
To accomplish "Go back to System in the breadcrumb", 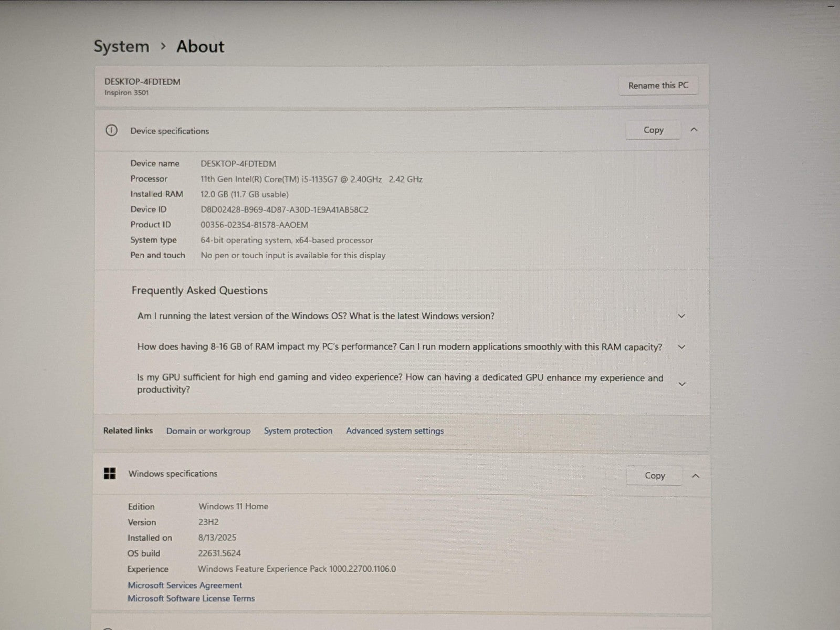I will click(x=121, y=46).
